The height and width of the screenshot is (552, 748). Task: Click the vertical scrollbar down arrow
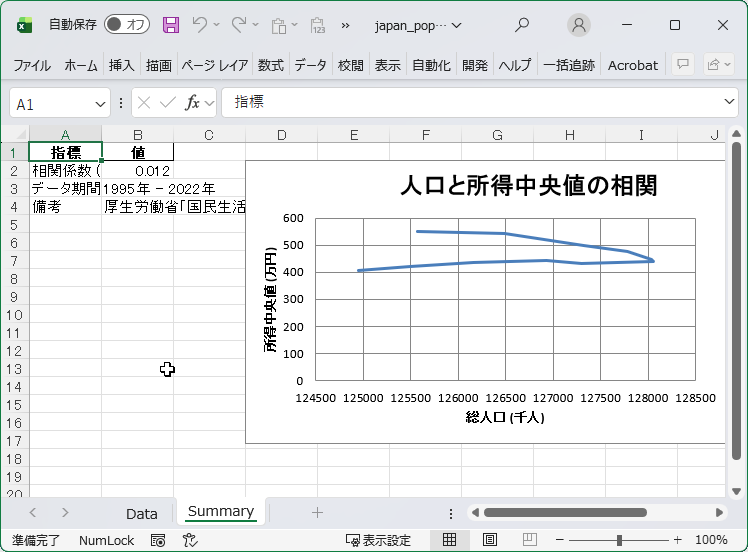click(736, 491)
